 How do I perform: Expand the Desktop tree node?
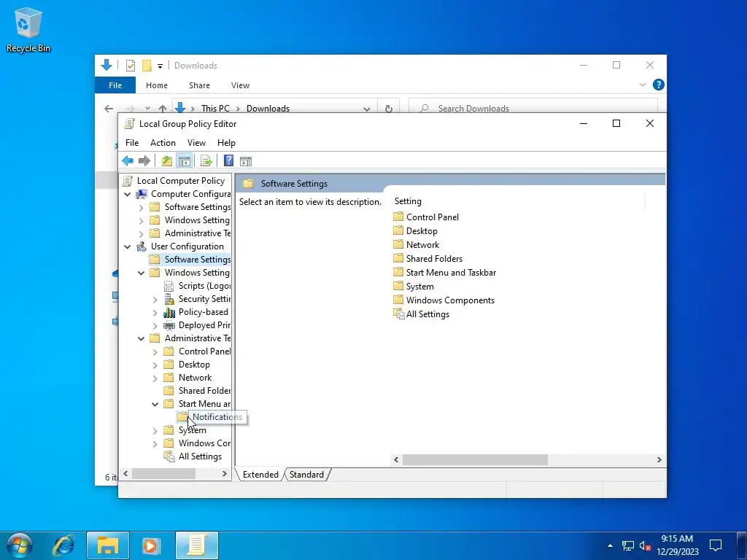155,365
